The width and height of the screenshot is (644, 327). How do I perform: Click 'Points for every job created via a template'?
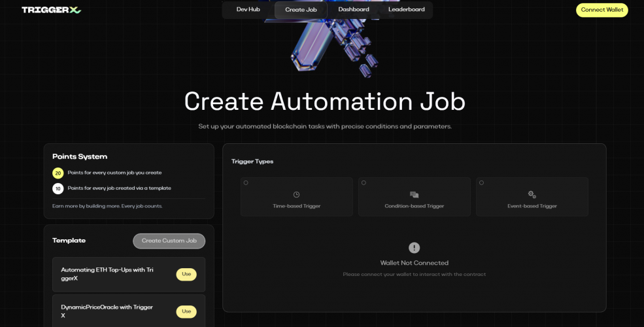[120, 188]
